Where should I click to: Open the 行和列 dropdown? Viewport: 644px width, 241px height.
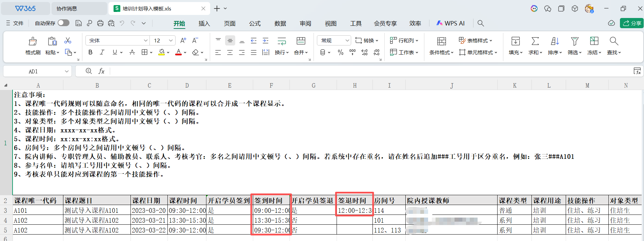point(404,40)
